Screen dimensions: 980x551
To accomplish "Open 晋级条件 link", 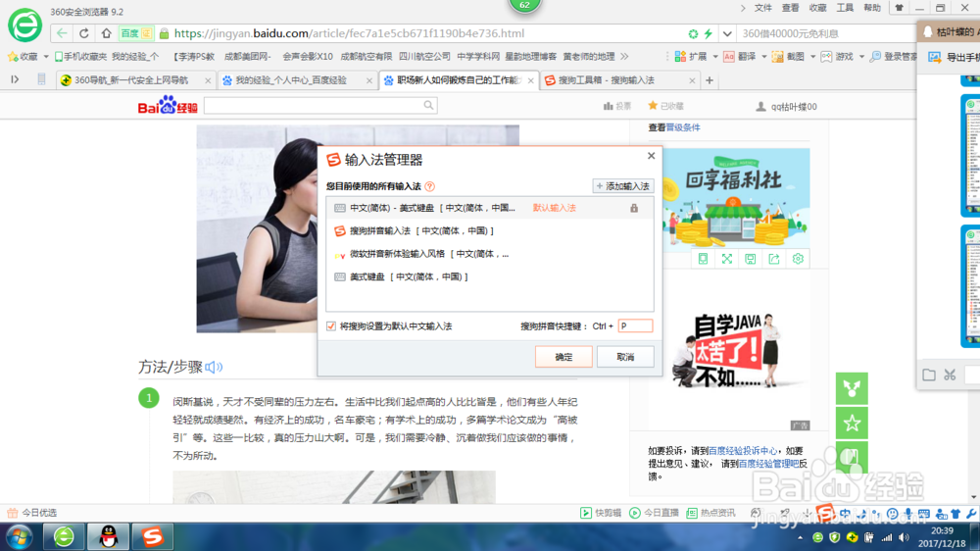I will point(682,127).
